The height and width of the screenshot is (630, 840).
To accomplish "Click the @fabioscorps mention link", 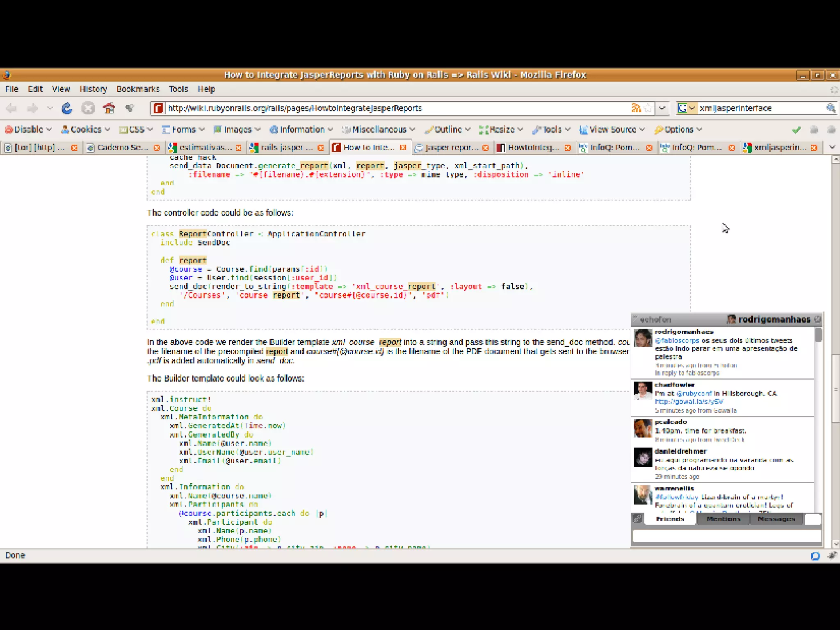I will click(677, 341).
